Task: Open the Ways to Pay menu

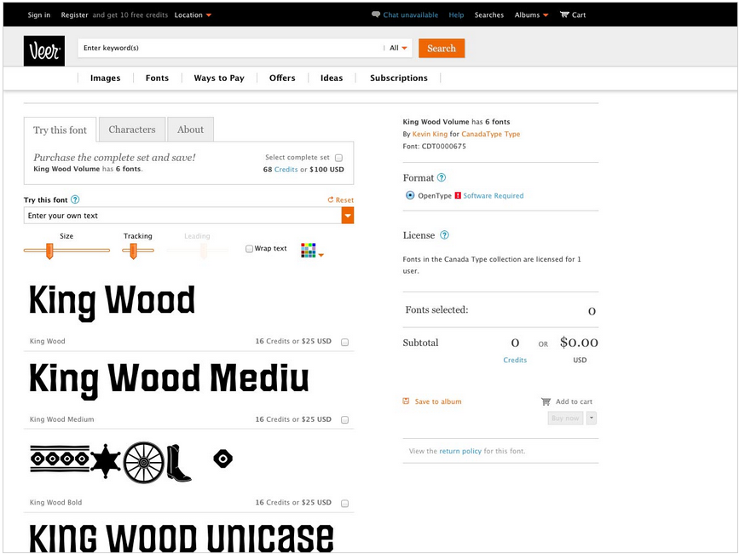Action: pyautogui.click(x=219, y=78)
